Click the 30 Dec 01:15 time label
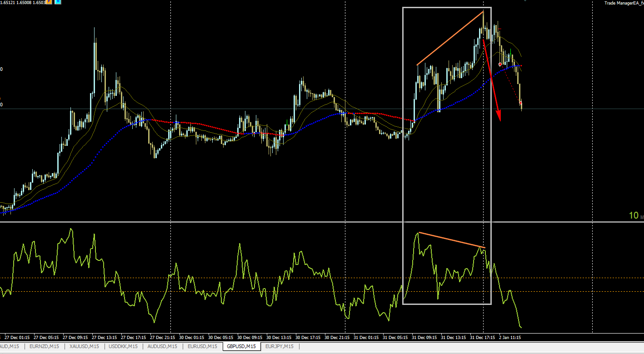This screenshot has height=354, width=644. [x=192, y=338]
